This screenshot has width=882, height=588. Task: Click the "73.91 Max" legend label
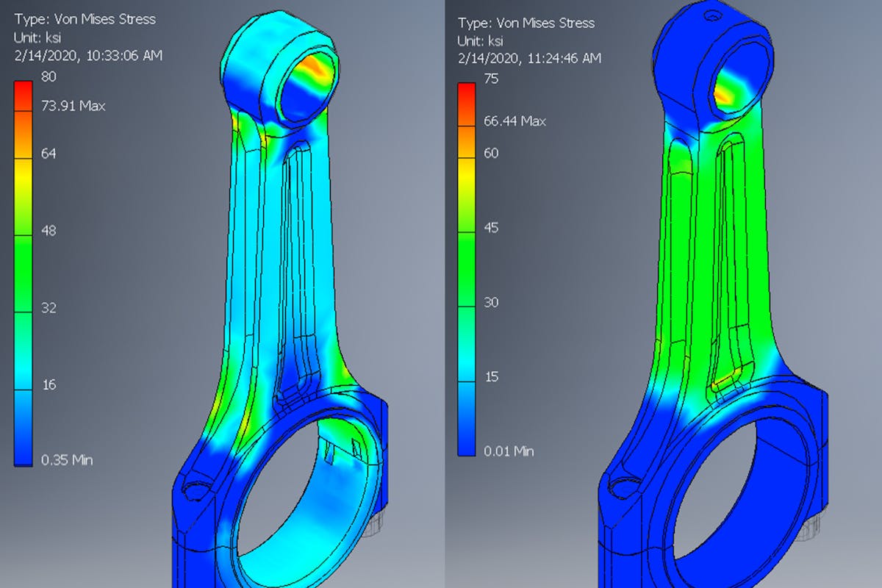click(74, 106)
